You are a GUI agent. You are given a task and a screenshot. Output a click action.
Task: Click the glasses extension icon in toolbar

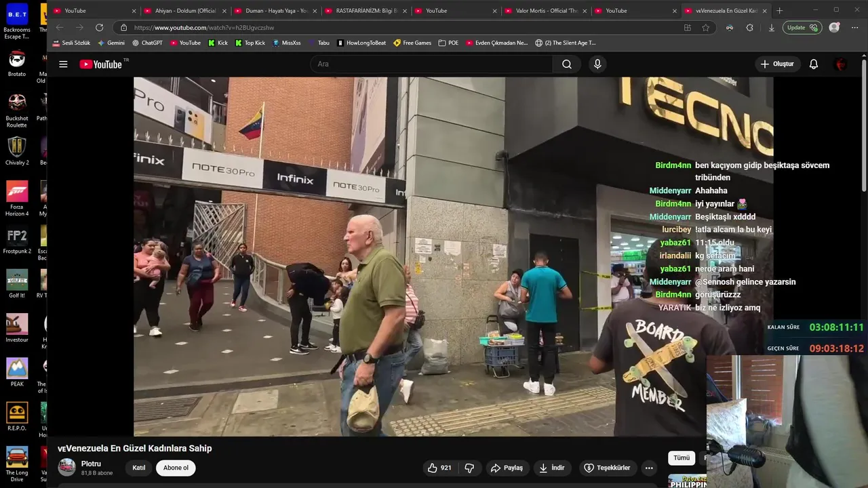729,28
